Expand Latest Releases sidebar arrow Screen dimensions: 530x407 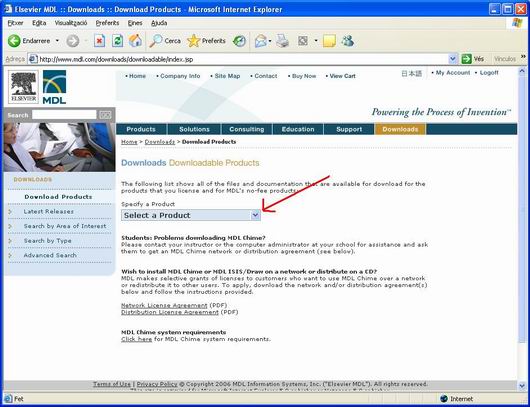[x=10, y=212]
